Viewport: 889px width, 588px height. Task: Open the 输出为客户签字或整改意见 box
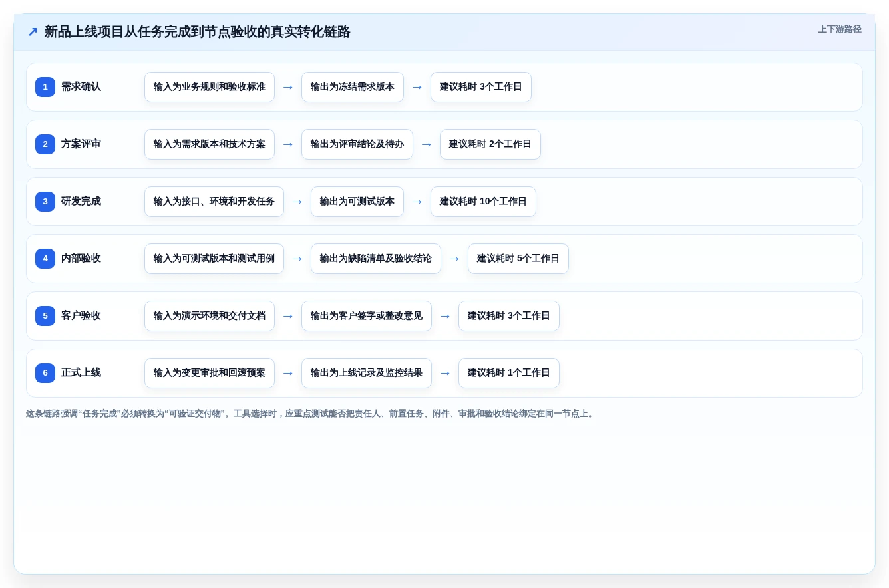[367, 316]
